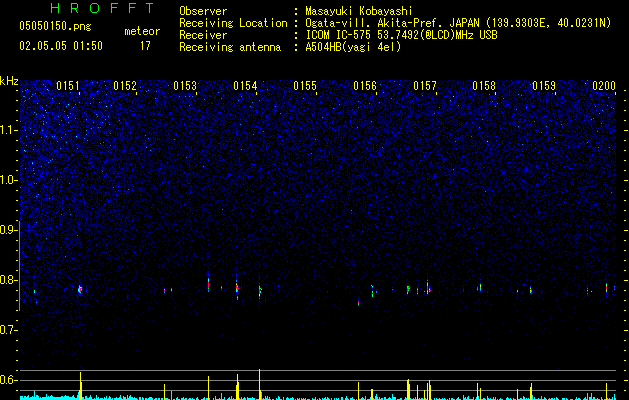Screen dimensions: 629x400
Task: Select the A504HB(yagi 4el) antenna text
Action: point(353,47)
